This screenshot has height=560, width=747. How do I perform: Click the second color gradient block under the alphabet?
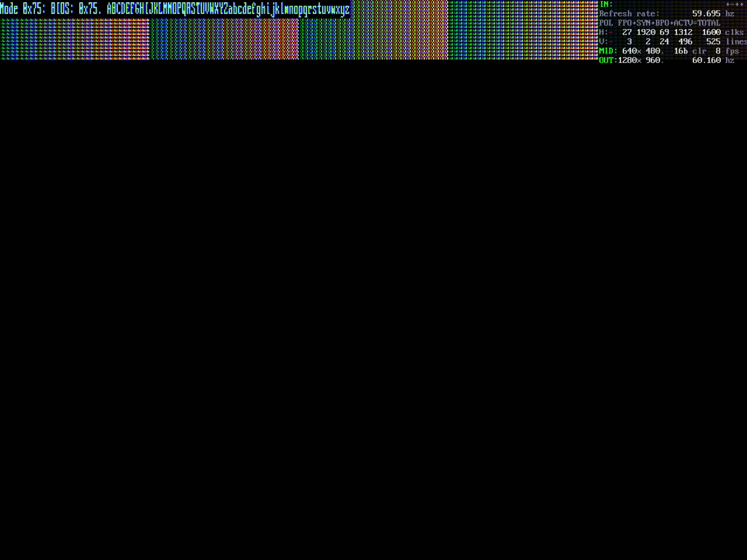tap(224, 39)
